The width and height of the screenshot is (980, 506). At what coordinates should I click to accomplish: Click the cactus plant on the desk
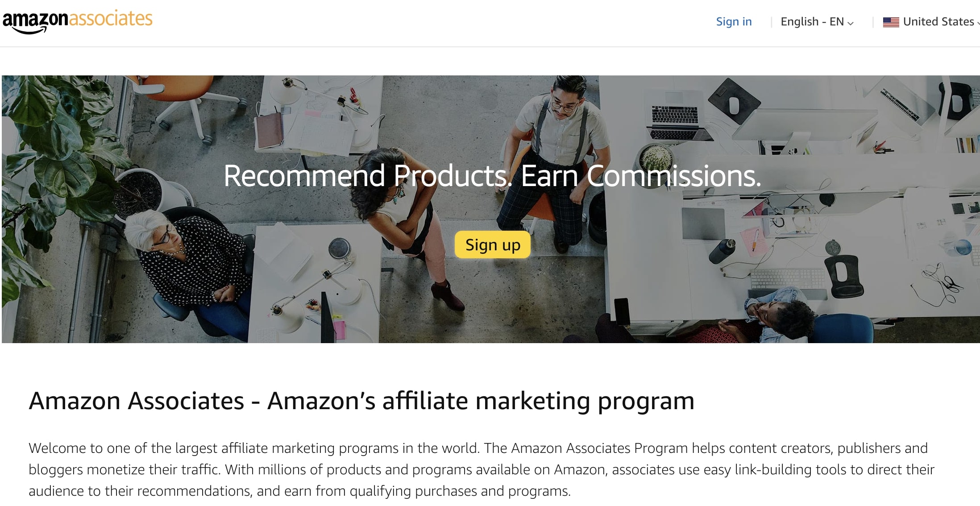coord(655,157)
